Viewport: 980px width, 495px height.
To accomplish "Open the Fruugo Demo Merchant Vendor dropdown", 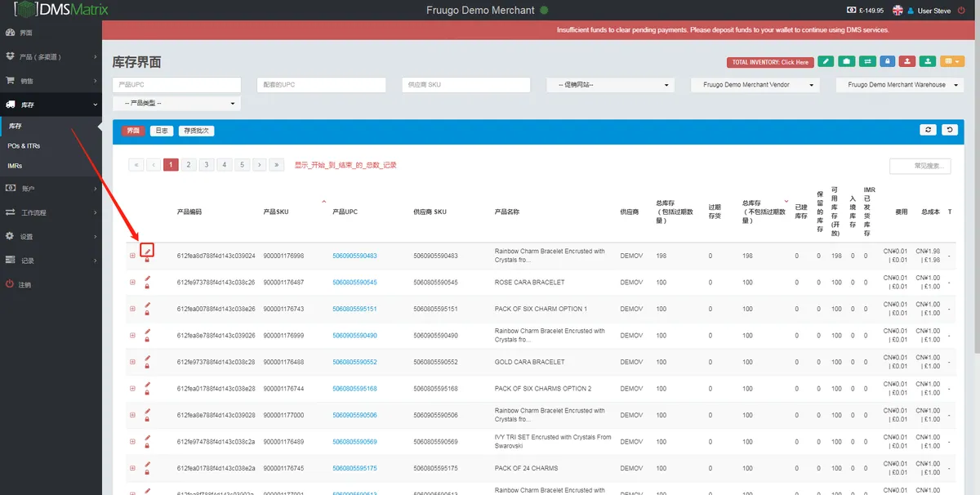I will tap(755, 85).
